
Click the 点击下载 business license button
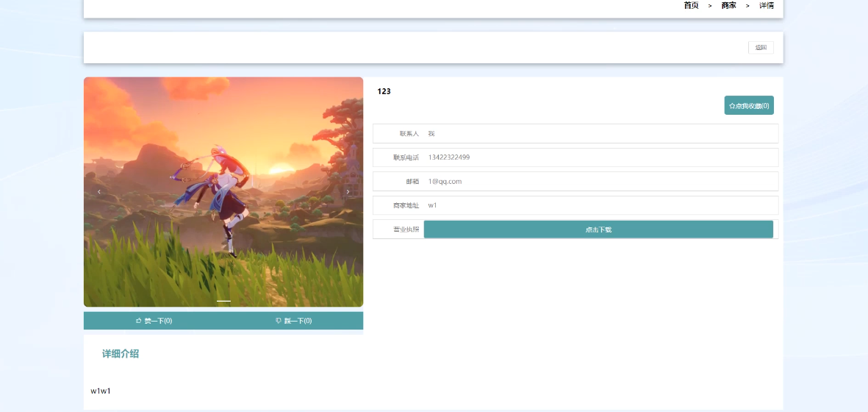598,230
